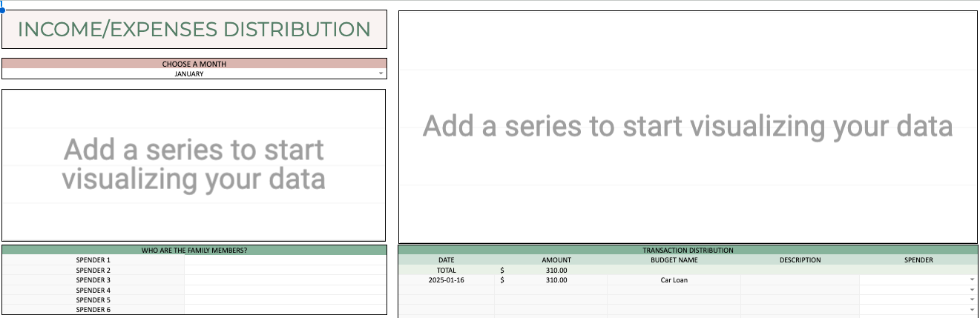Select the 2025-01-16 date cell
Image resolution: width=980 pixels, height=318 pixels.
(x=447, y=280)
